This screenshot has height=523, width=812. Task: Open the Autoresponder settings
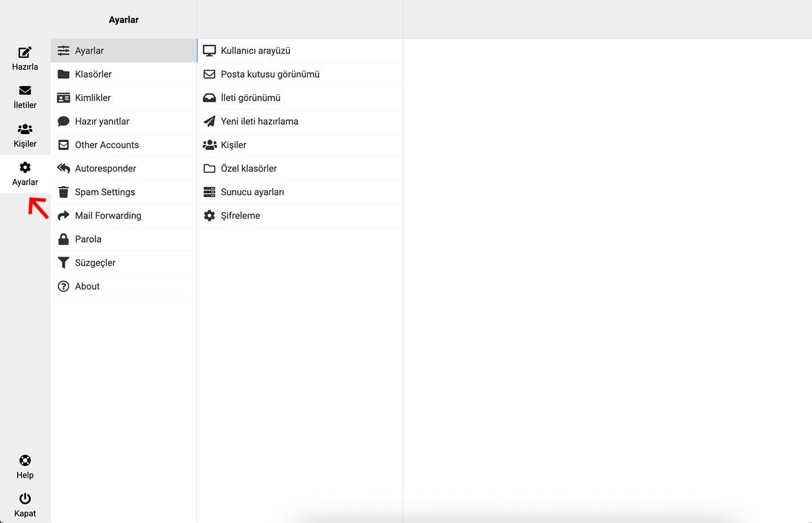105,169
